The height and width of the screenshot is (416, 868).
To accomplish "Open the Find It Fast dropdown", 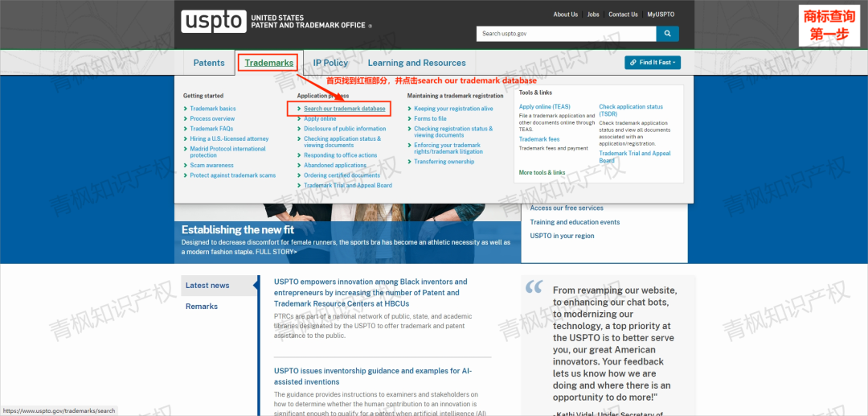I will (653, 63).
